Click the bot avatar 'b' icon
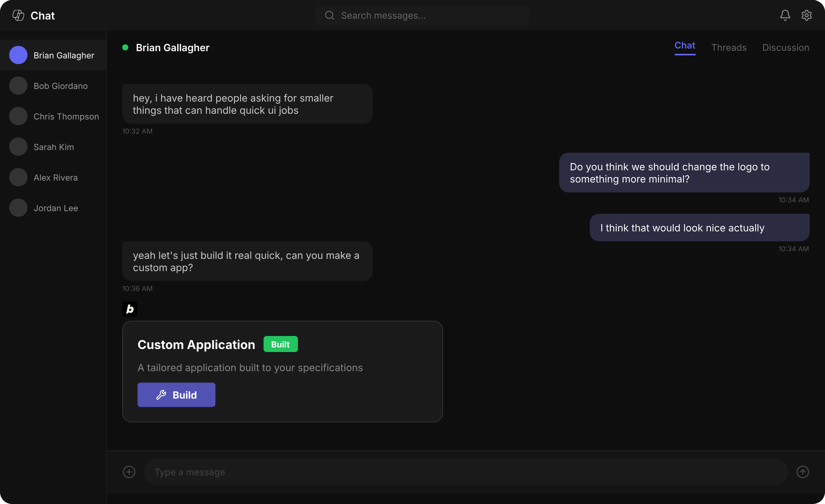This screenshot has width=825, height=504. 130,309
